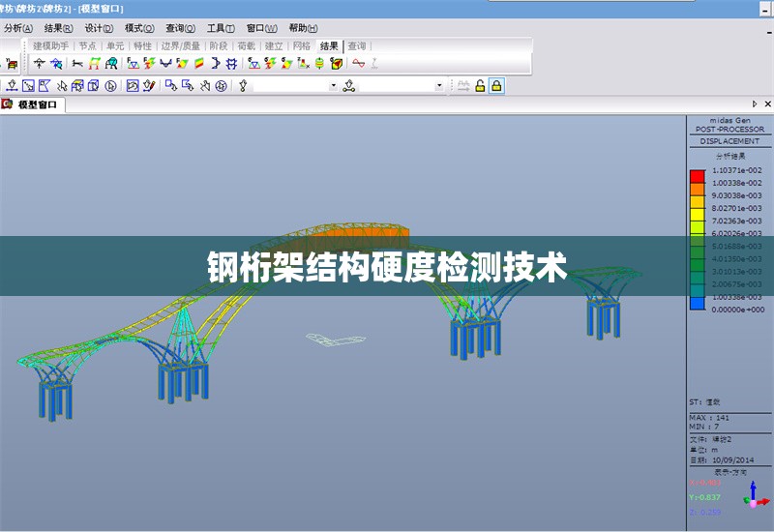This screenshot has width=774, height=532.
Task: Open truss forces icon with F label
Action: 133,63
